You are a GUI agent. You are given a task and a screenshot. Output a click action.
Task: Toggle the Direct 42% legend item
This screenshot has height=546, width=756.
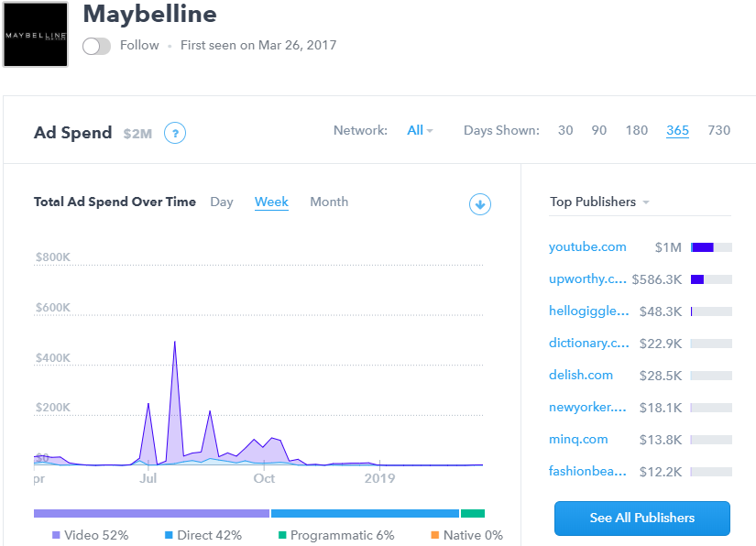[x=203, y=535]
